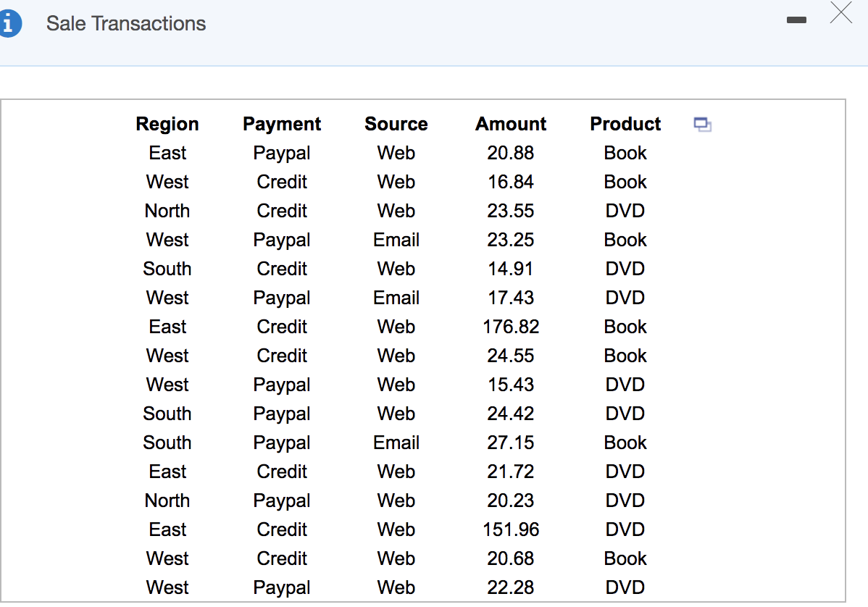The height and width of the screenshot is (607, 868).
Task: Click amount 20.68
Action: tap(510, 558)
